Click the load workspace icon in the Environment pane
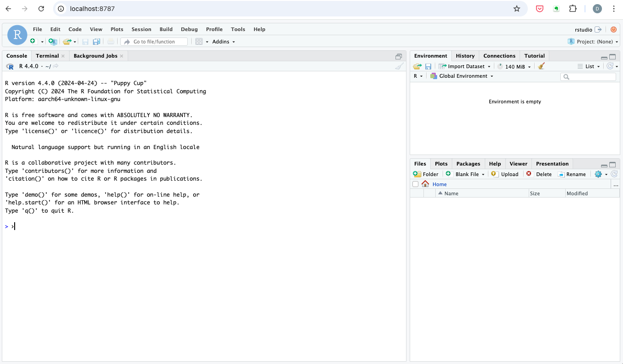Viewport: 623px width, 364px height. click(417, 66)
